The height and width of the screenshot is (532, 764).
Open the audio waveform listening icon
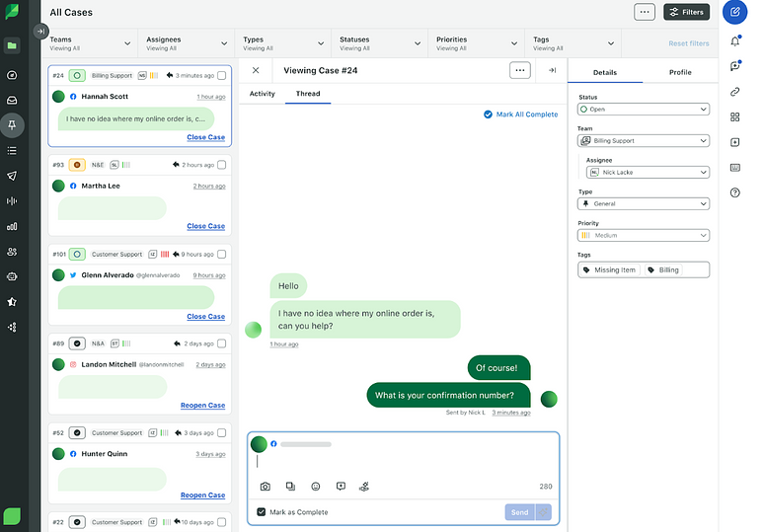12,200
